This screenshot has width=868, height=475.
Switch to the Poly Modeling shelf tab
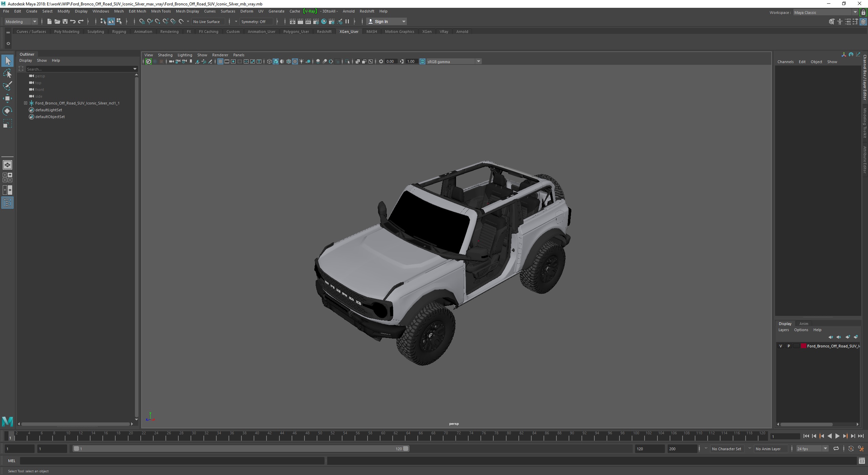[66, 32]
